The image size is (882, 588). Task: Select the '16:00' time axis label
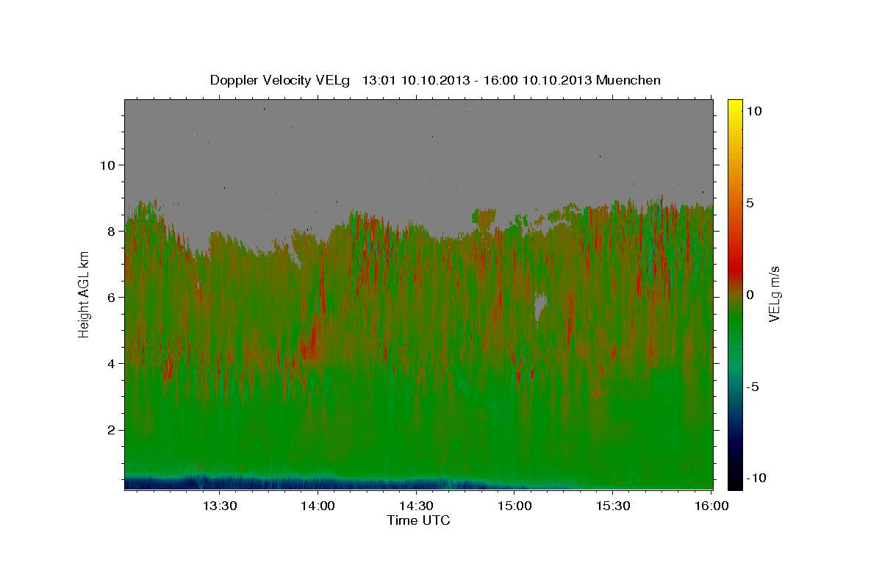point(711,506)
